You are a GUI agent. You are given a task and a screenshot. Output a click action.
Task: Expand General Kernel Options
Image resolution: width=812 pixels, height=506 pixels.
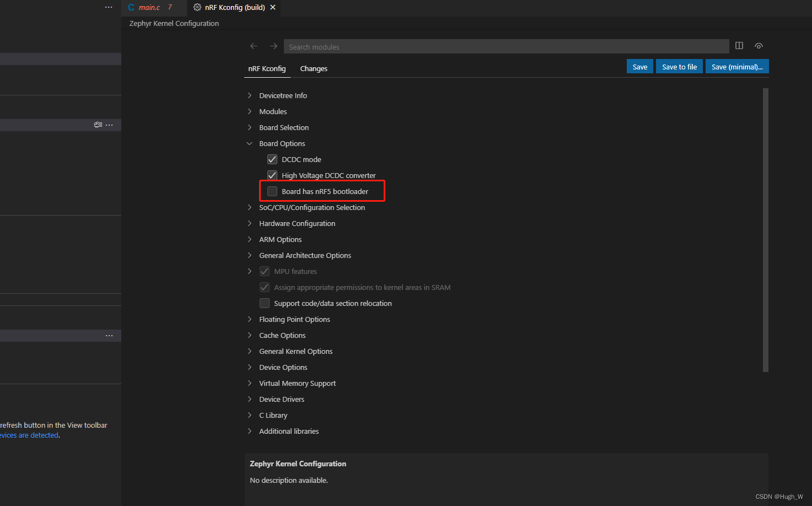click(250, 351)
